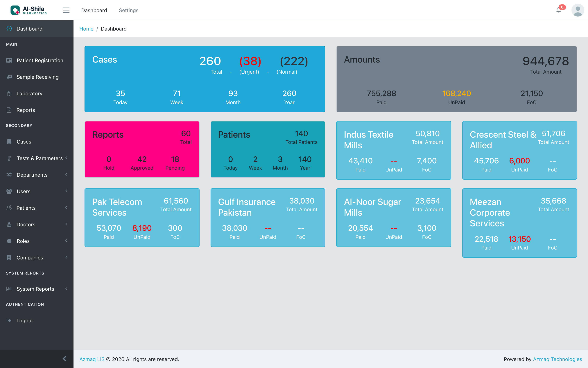Open the pink Reports card
Image resolution: width=588 pixels, height=368 pixels.
pyautogui.click(x=142, y=149)
